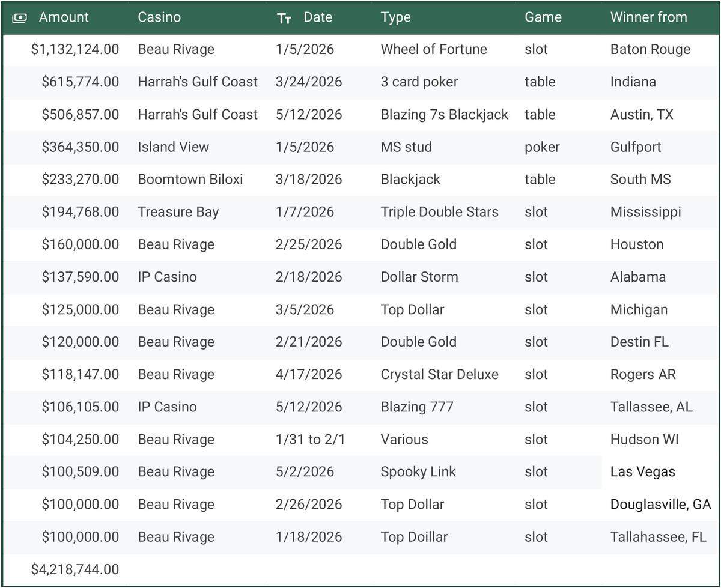Click the 3/18/2026 date cell
This screenshot has width=721, height=588.
(309, 179)
